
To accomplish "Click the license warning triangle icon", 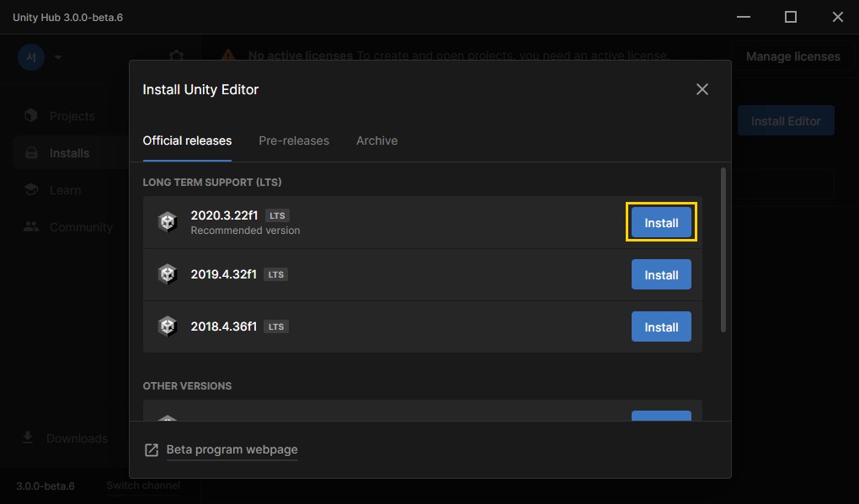I will click(x=228, y=56).
